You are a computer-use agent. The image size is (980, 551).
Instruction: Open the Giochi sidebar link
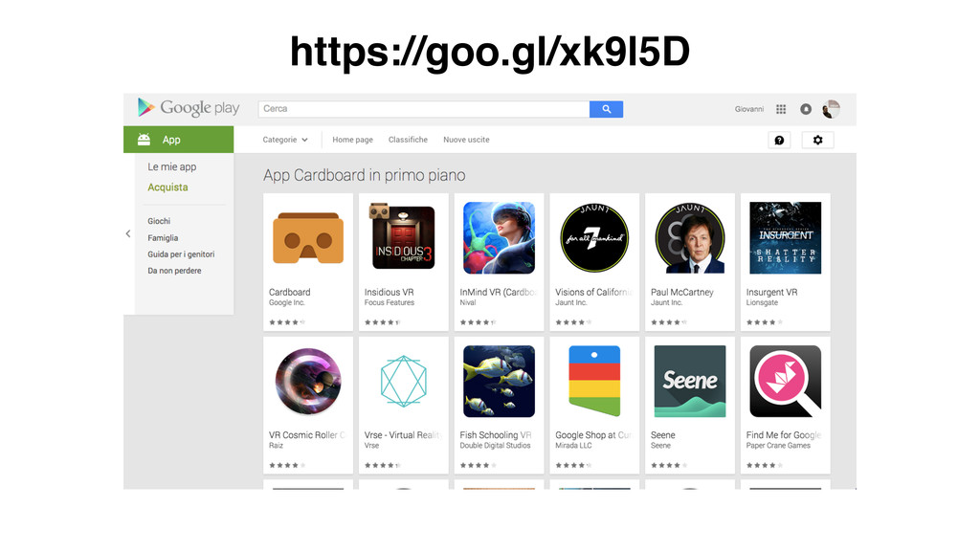[x=159, y=221]
